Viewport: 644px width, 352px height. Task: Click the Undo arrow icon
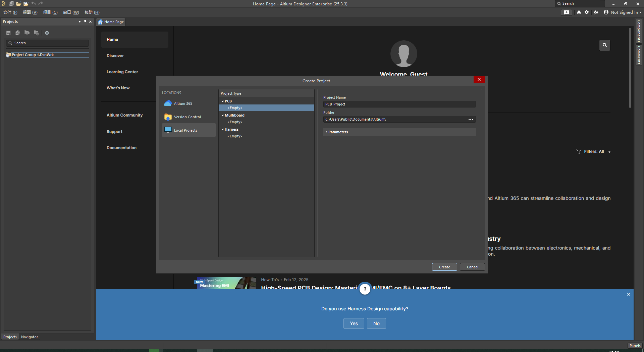point(34,3)
